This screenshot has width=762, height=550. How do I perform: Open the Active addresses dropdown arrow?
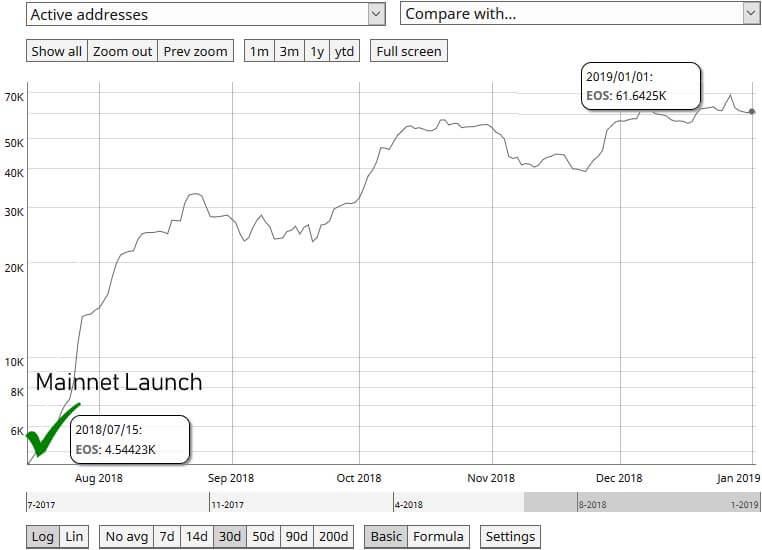click(x=376, y=14)
